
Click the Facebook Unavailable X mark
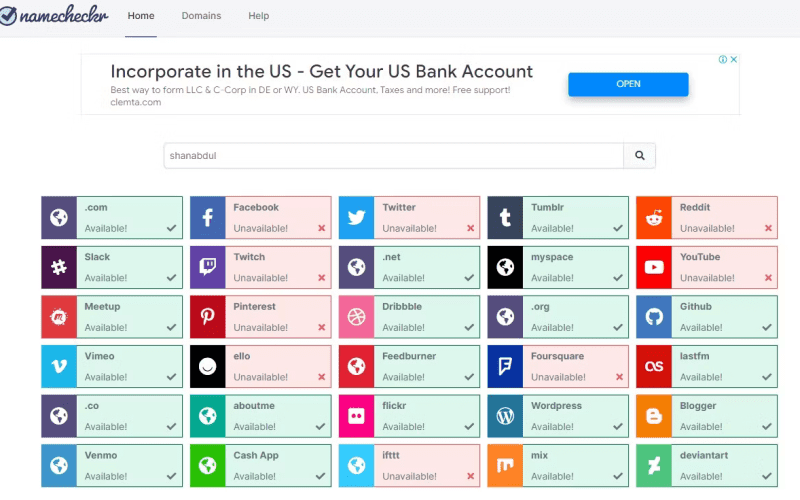click(x=321, y=228)
